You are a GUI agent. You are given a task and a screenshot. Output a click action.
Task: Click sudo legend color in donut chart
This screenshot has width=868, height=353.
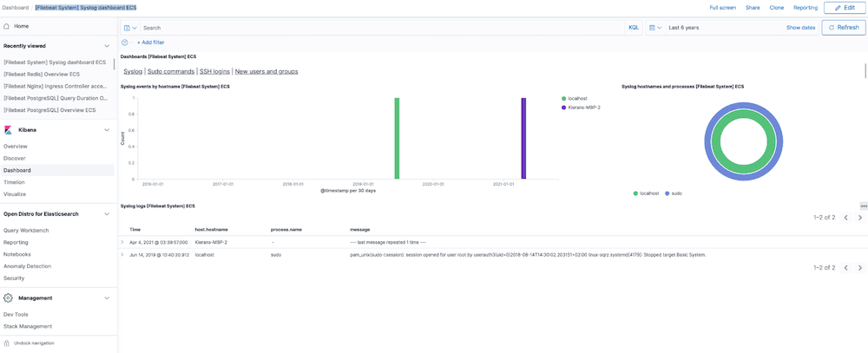(667, 193)
